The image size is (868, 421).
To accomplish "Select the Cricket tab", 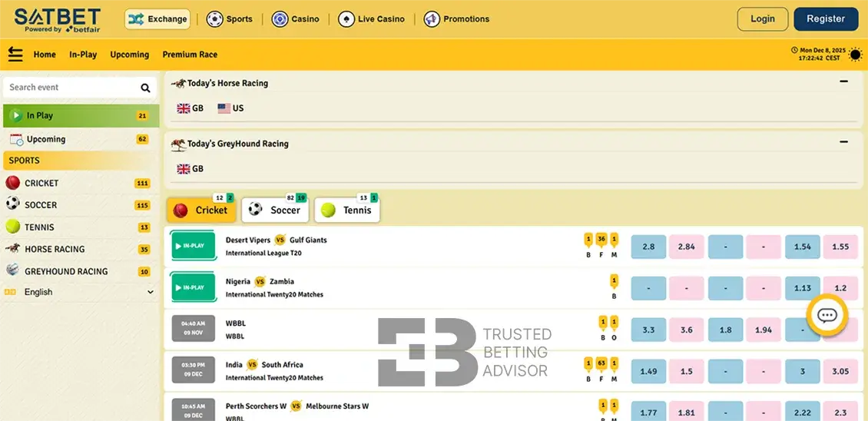I will pos(201,210).
